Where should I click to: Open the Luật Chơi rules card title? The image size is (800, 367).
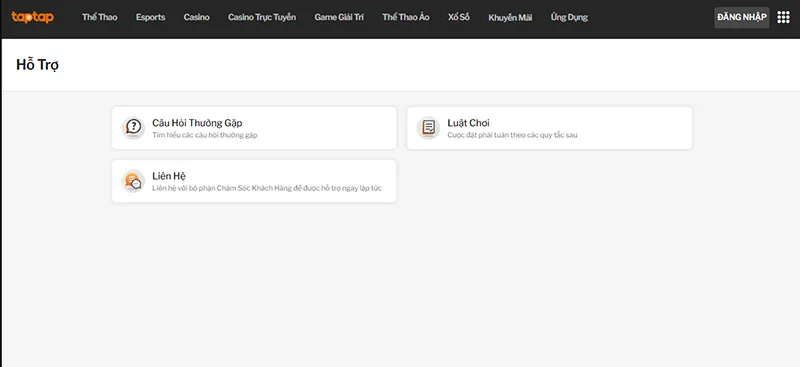pos(468,123)
